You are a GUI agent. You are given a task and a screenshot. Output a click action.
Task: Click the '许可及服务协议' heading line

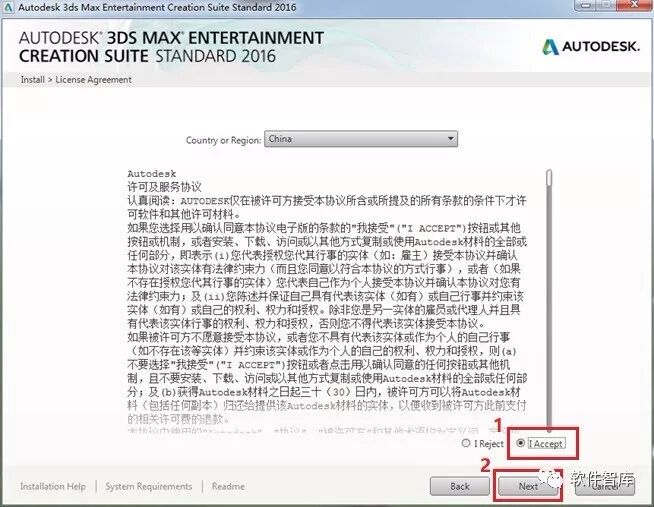(x=164, y=187)
